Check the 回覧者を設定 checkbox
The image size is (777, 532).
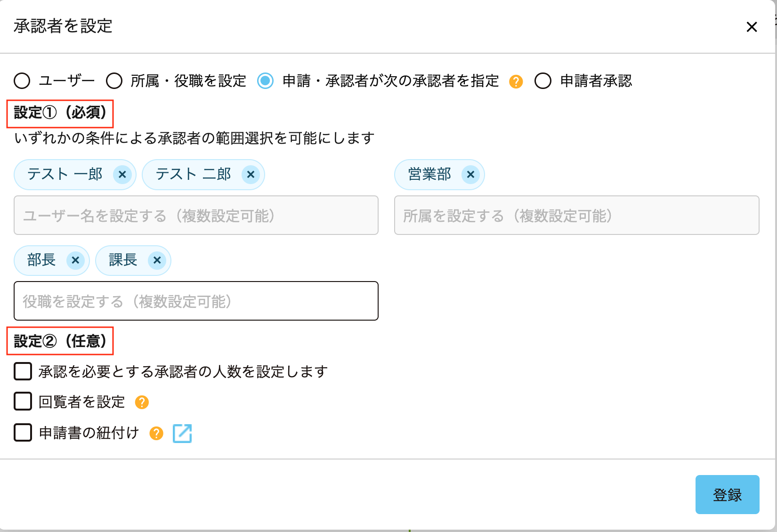[23, 402]
